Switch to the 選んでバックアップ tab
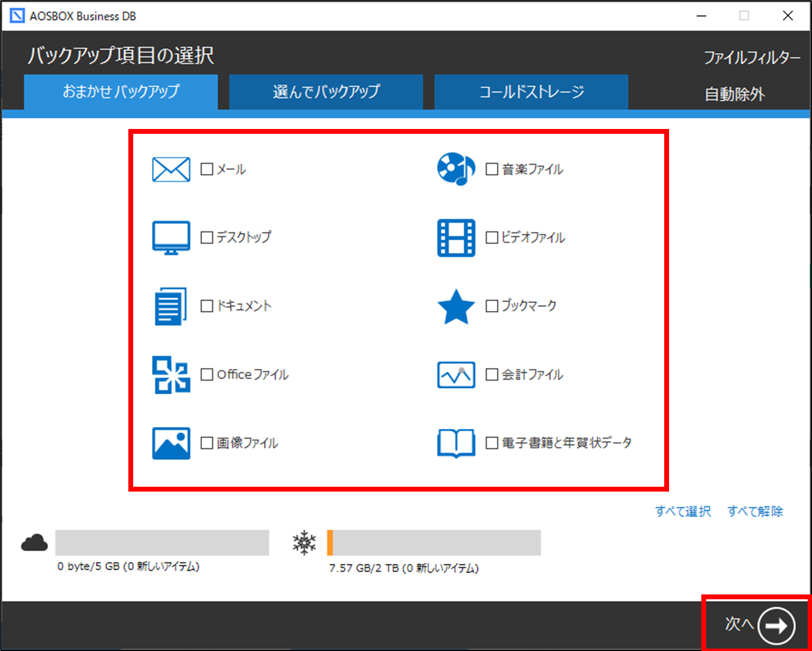 click(x=326, y=92)
